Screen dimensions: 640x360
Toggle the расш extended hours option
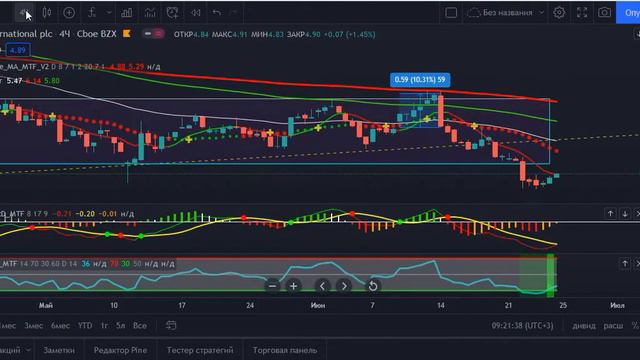click(613, 326)
